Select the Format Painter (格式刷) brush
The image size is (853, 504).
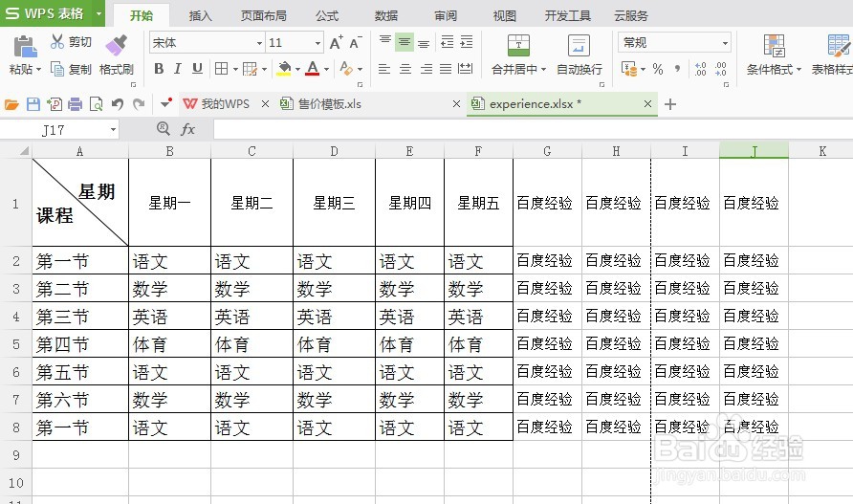(x=116, y=55)
